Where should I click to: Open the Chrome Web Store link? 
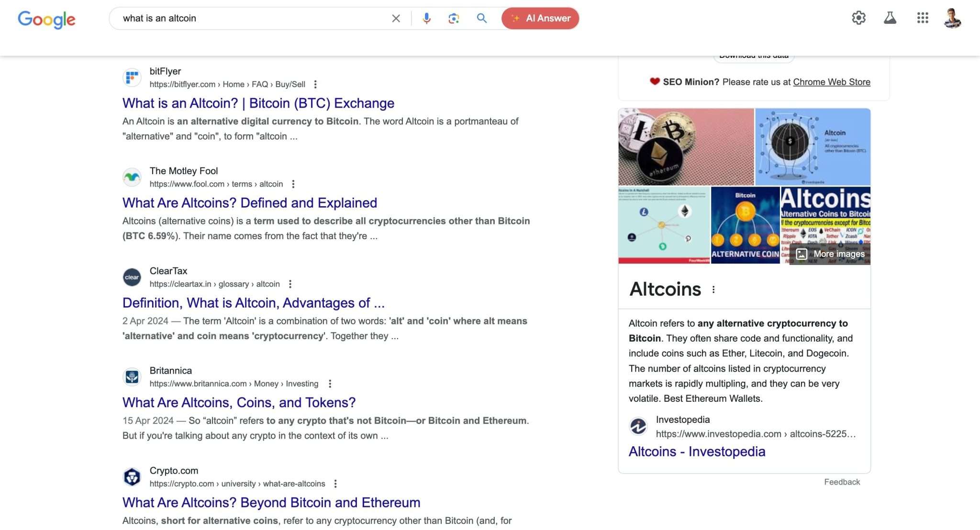(831, 82)
